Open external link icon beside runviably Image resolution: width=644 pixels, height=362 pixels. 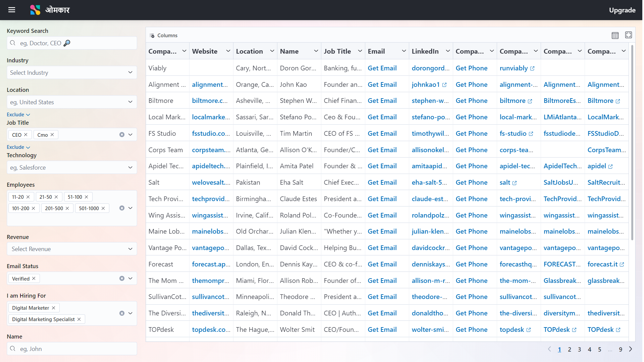pos(532,69)
